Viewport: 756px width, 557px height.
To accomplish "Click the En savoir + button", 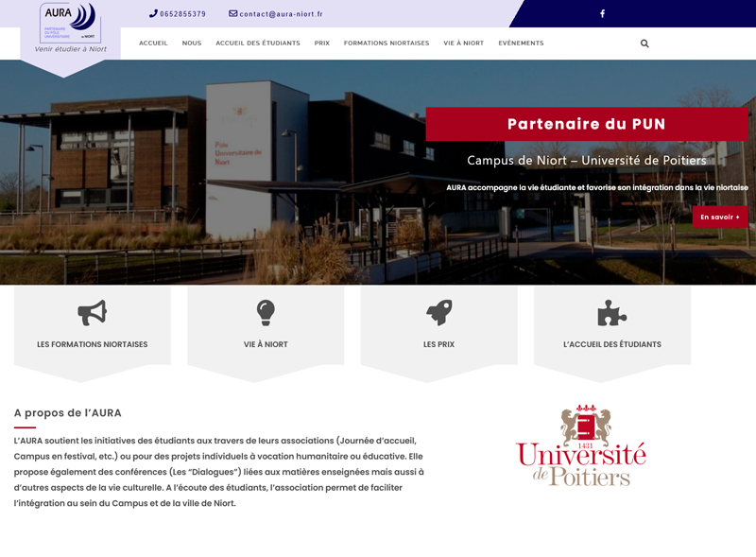I will 720,217.
